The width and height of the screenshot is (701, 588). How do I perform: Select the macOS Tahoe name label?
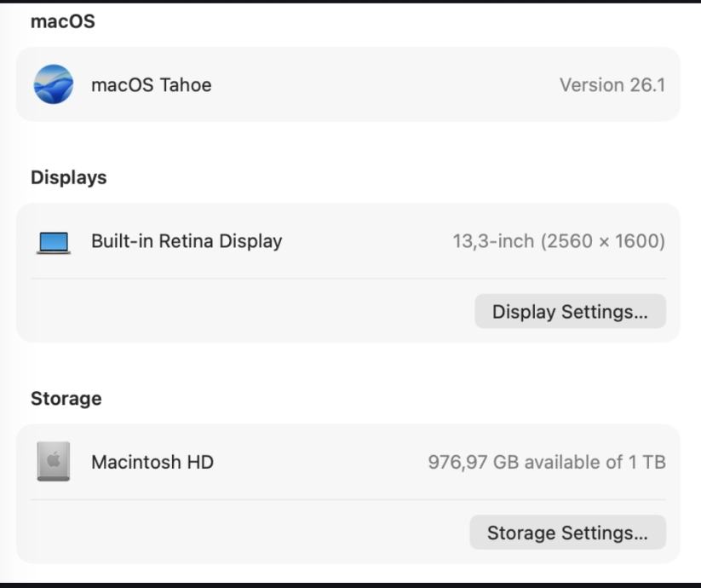coord(151,85)
